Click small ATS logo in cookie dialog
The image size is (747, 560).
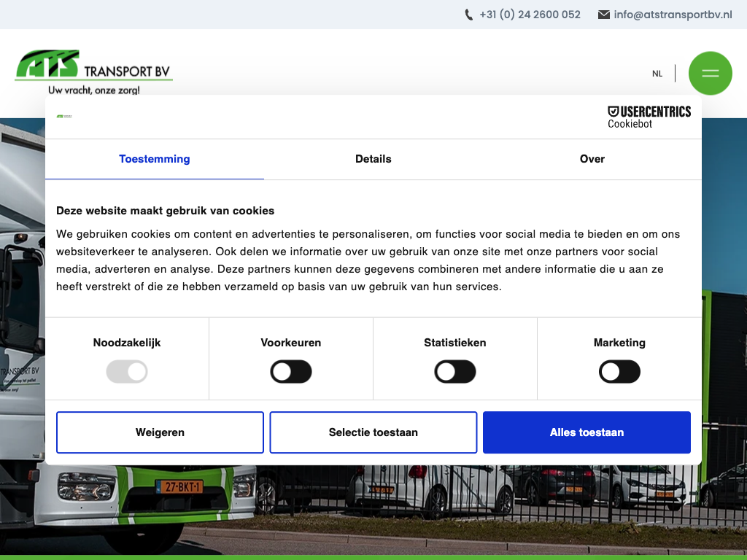tap(64, 117)
